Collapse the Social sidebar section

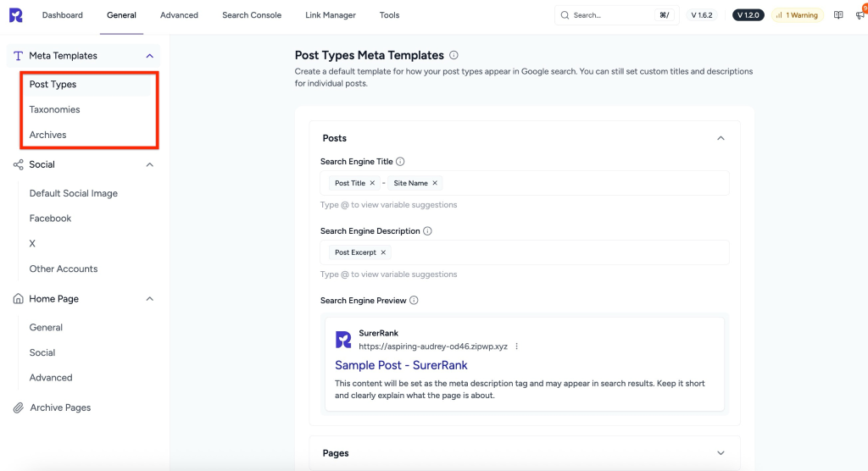click(x=150, y=165)
